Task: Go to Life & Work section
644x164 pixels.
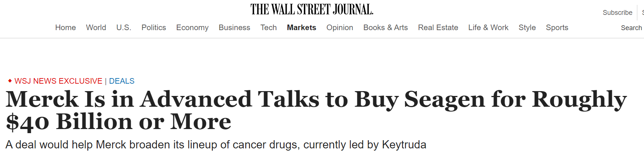Action: tap(488, 28)
